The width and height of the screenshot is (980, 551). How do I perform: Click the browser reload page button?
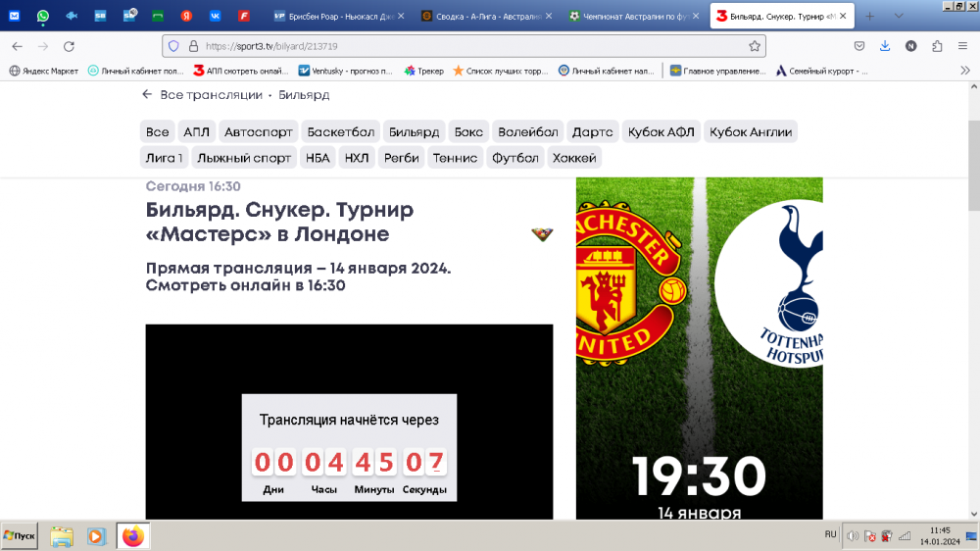pyautogui.click(x=69, y=46)
